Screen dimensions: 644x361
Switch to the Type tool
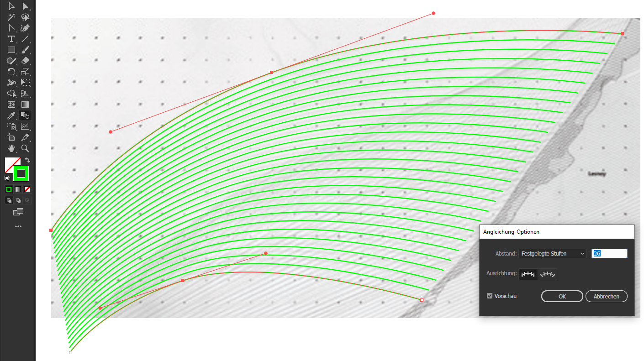point(11,39)
